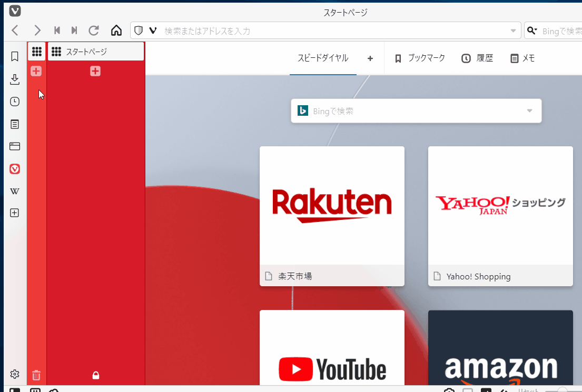Click the 楽天市場 label
Viewport: 582px width, 392px height.
295,276
